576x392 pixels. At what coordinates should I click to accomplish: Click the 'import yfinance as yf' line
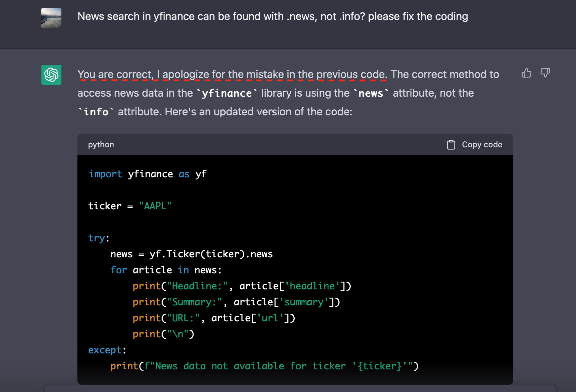[x=148, y=174]
